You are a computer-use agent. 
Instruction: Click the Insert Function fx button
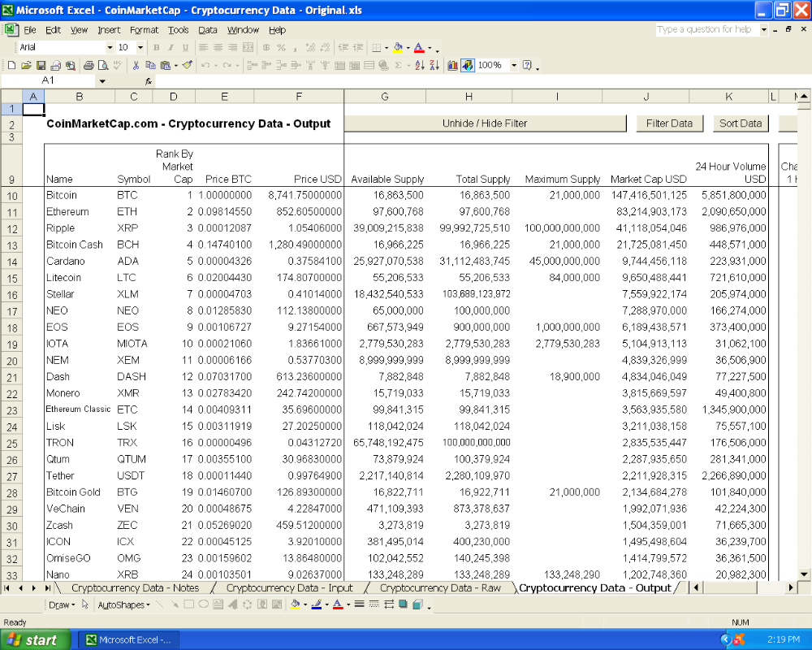click(148, 81)
